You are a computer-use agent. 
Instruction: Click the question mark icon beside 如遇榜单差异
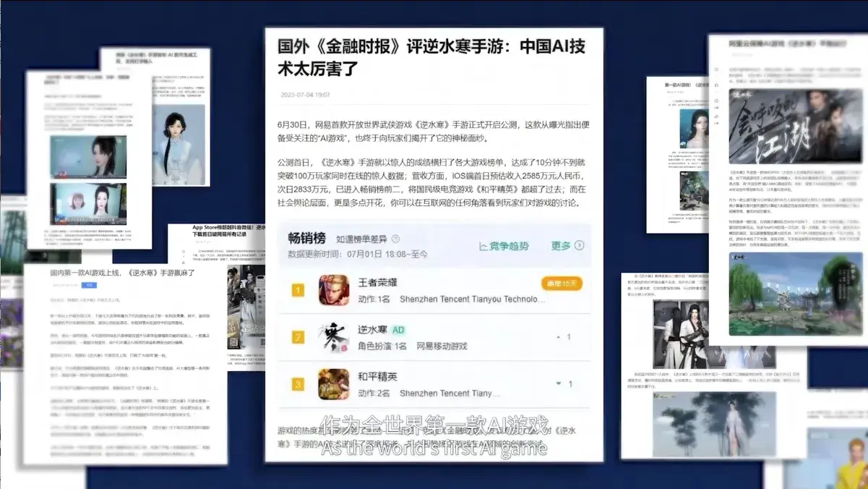395,239
